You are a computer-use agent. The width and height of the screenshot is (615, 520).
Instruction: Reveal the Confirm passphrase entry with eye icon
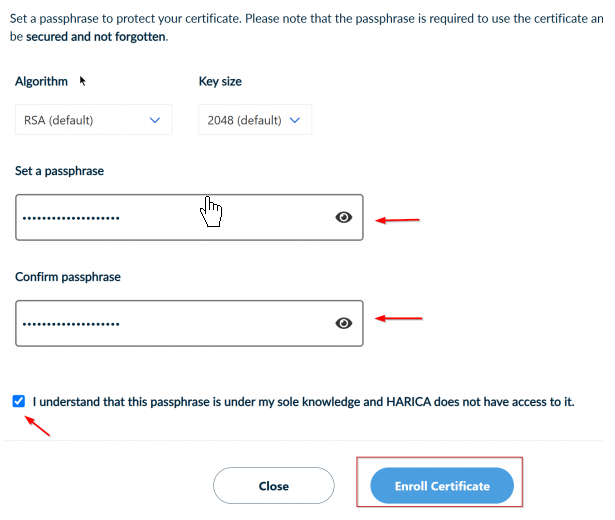pyautogui.click(x=344, y=323)
